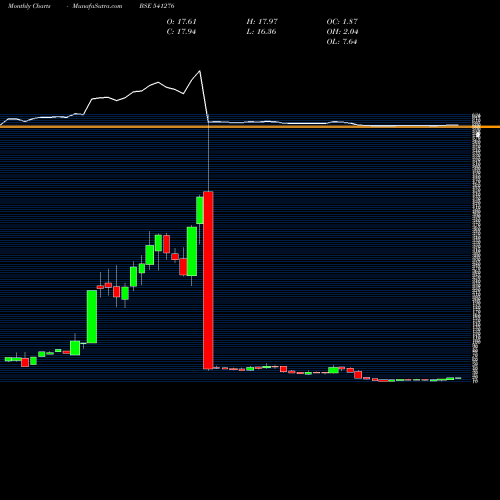Image resolution: width=500 pixels, height=500 pixels.
Task: Click the 'OH: 2.04' reading
Action: [342, 32]
